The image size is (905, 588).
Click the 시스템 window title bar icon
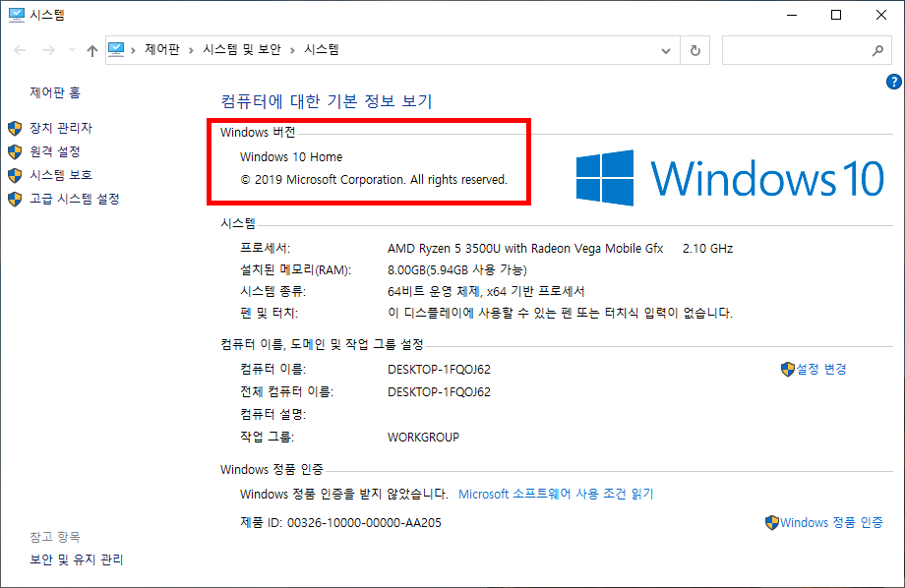16,15
